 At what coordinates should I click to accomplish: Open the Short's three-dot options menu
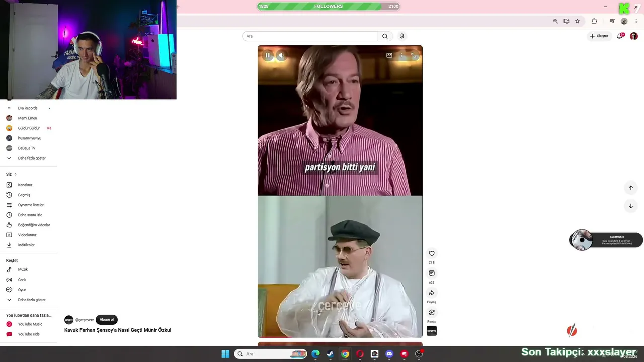[401, 55]
